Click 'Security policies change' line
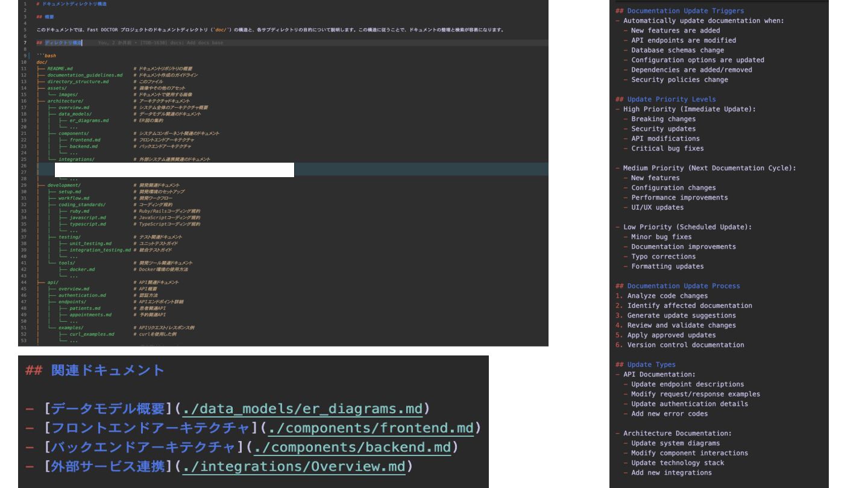The height and width of the screenshot is (488, 868). point(679,80)
